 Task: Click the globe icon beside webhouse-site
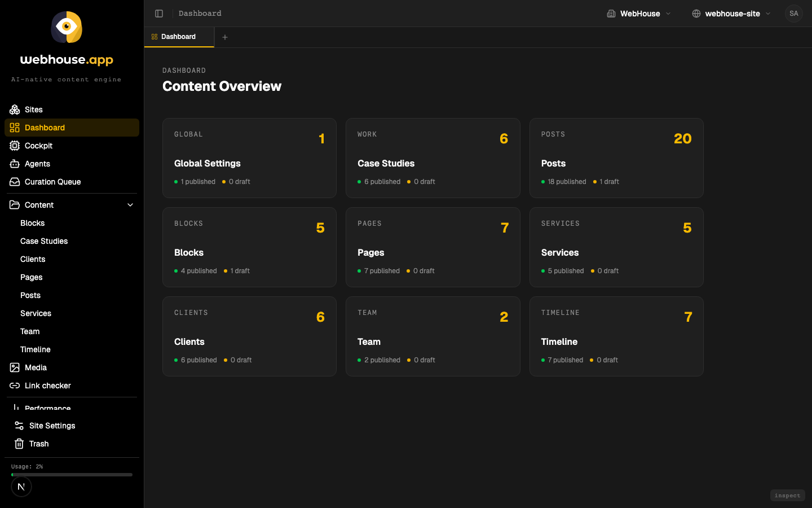696,14
